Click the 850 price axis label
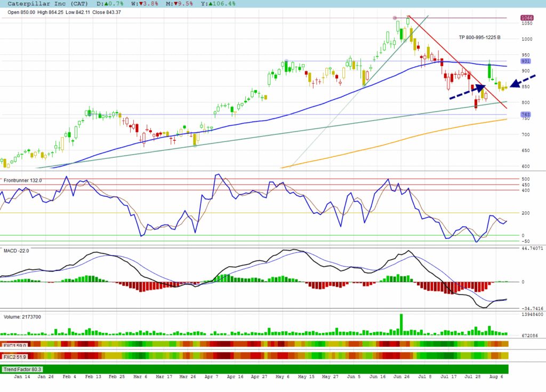The width and height of the screenshot is (546, 392). pyautogui.click(x=525, y=87)
